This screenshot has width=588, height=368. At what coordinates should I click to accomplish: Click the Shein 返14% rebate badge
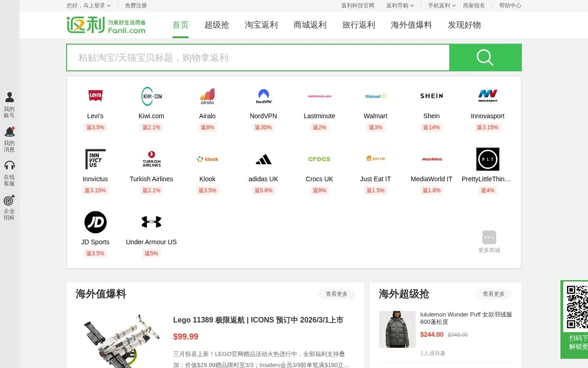coord(431,127)
